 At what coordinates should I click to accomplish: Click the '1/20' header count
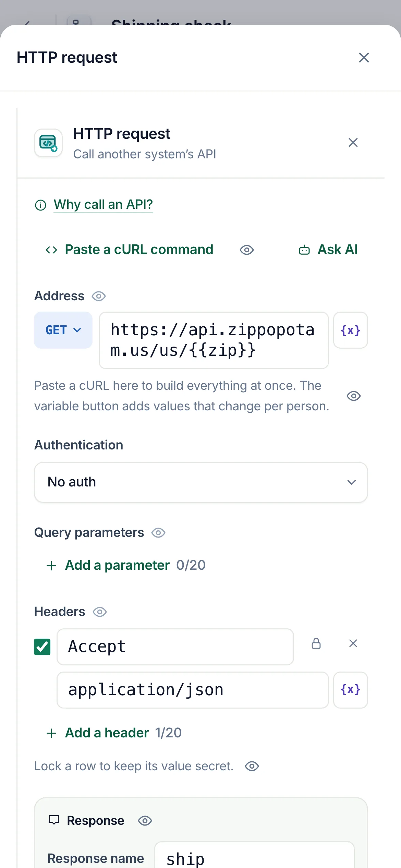(168, 733)
